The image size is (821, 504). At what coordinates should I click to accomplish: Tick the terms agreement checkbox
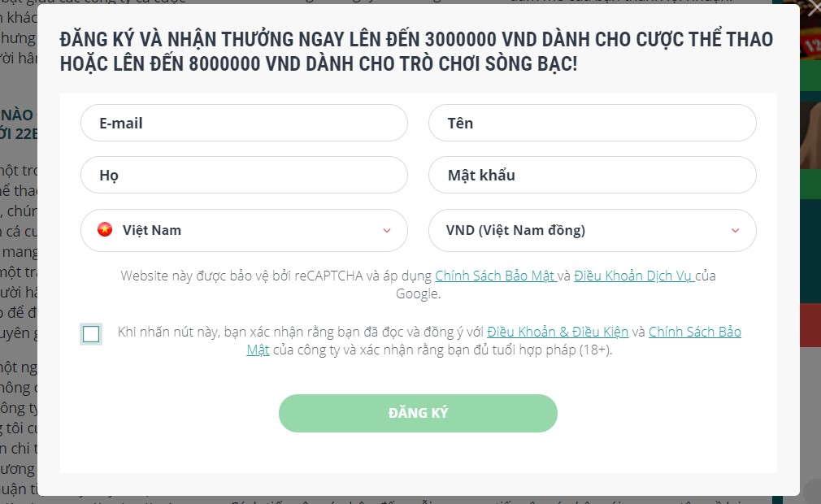click(x=91, y=334)
